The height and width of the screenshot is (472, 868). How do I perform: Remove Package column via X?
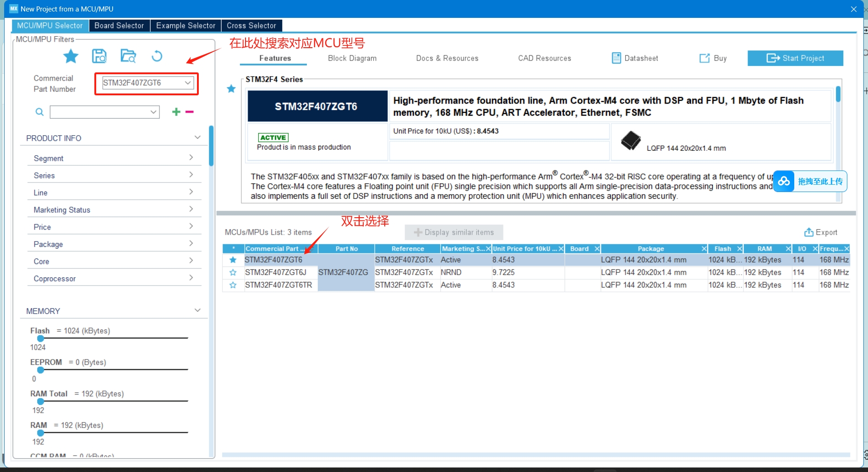pyautogui.click(x=704, y=248)
